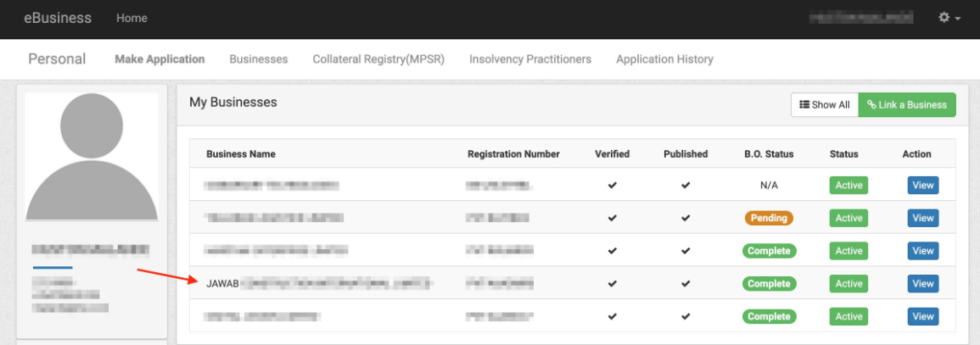
Task: Click Active status in JAWAB row
Action: [848, 284]
